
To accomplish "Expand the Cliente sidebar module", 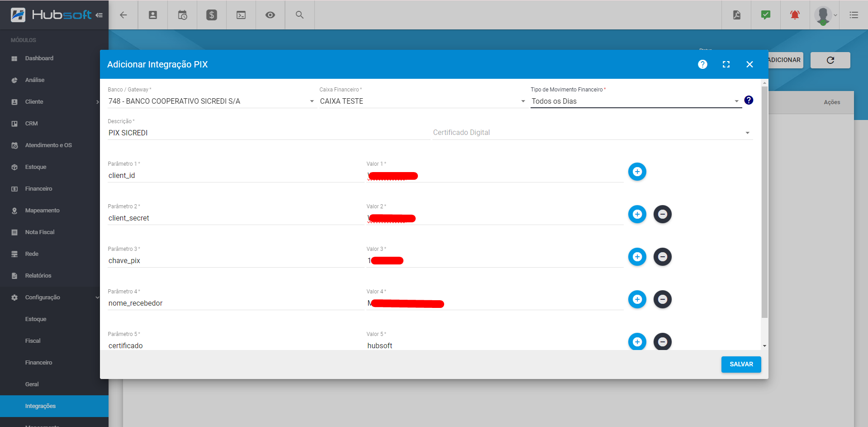I will (54, 102).
